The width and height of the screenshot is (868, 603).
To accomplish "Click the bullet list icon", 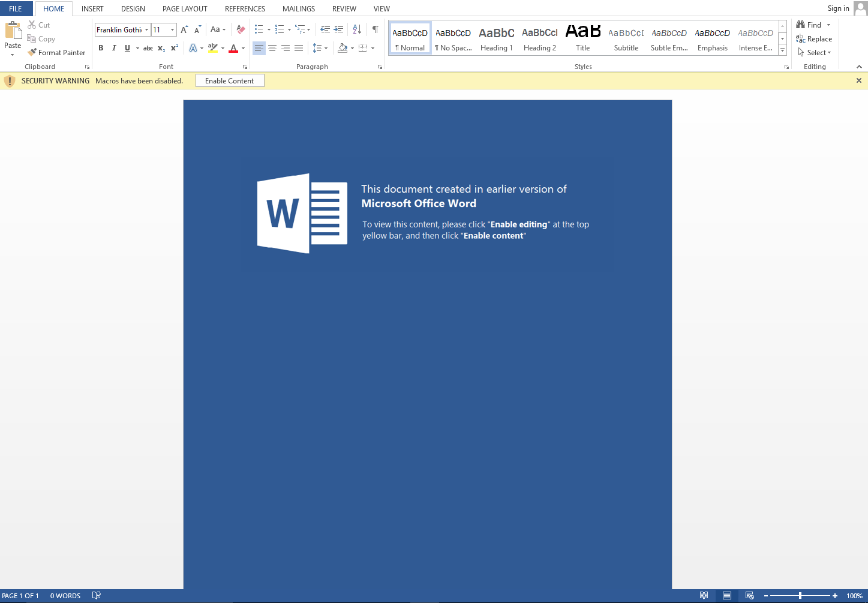I will (259, 29).
